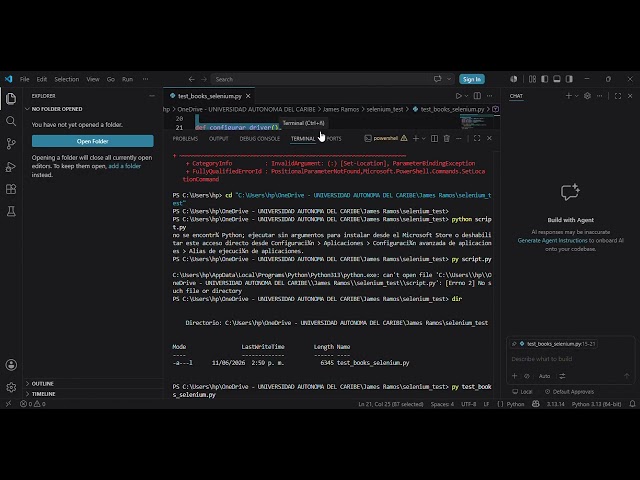The width and height of the screenshot is (640, 480).
Task: Split the editor right
Action: [477, 96]
